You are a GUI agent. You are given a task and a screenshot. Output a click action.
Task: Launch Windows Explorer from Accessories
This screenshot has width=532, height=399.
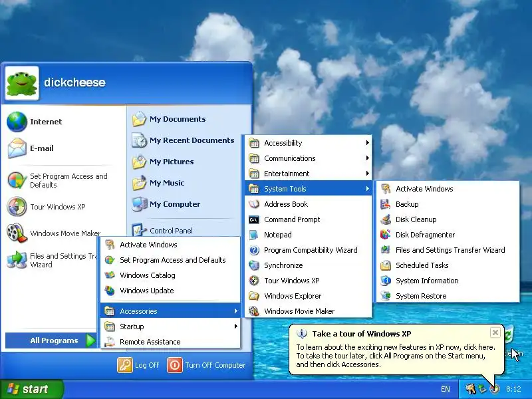[x=308, y=296]
